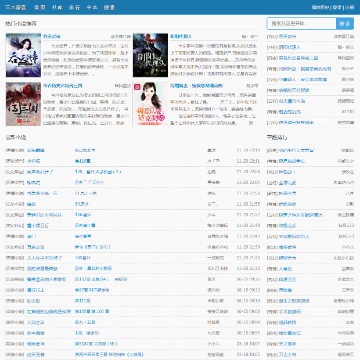
Task: Go to the 排行 rankings nav item
Action: 74,7
